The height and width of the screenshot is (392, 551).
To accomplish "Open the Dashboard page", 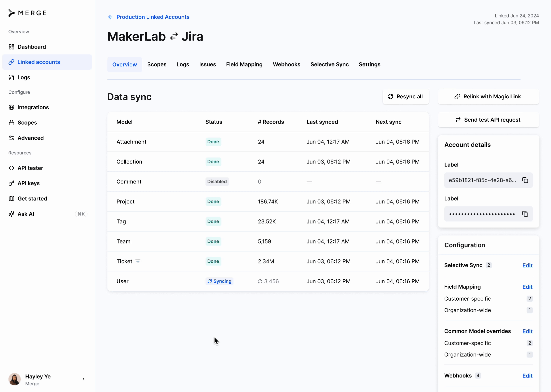I will [x=47, y=47].
